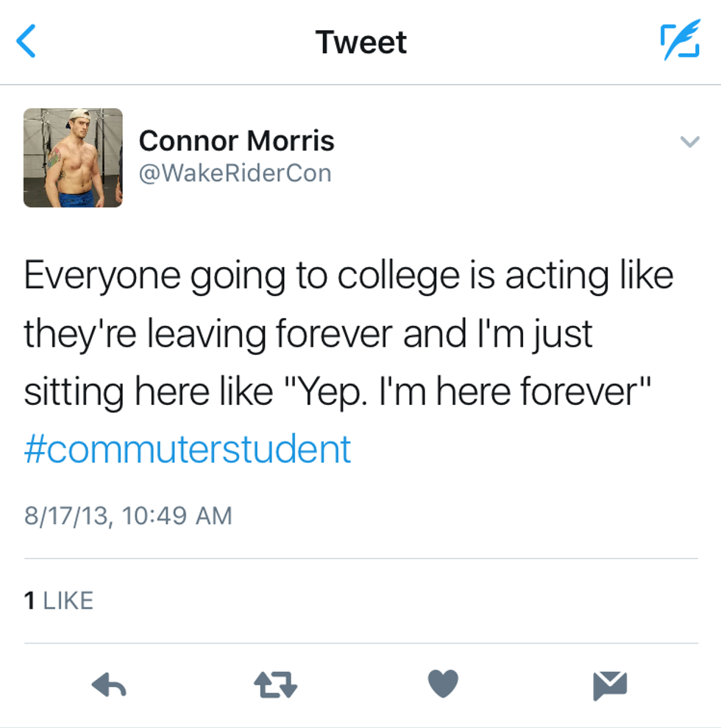Screen dimensions: 721x728
Task: Open the compose new tweet icon
Action: point(679,41)
